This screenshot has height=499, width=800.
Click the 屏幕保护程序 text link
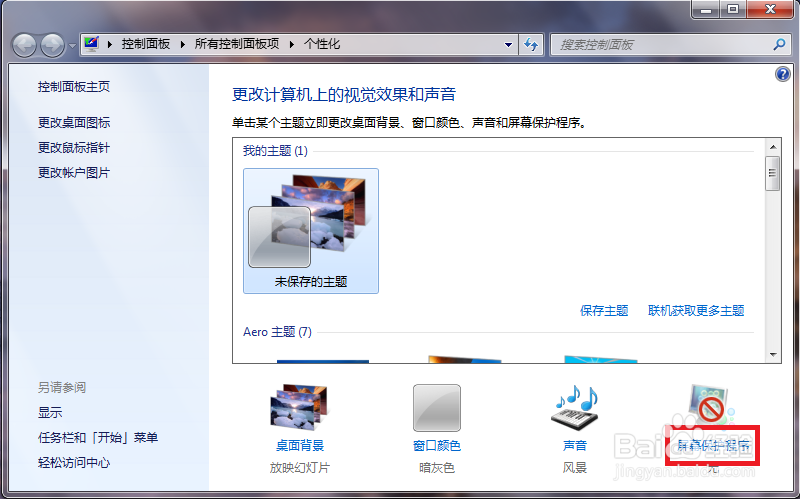click(713, 445)
